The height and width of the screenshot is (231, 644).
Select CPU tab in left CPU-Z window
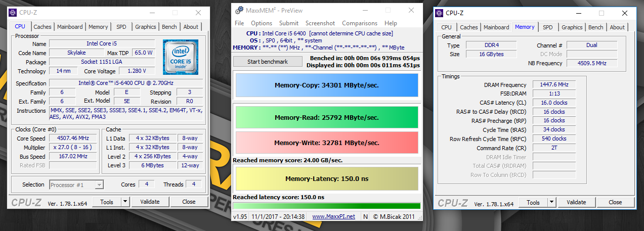point(20,26)
